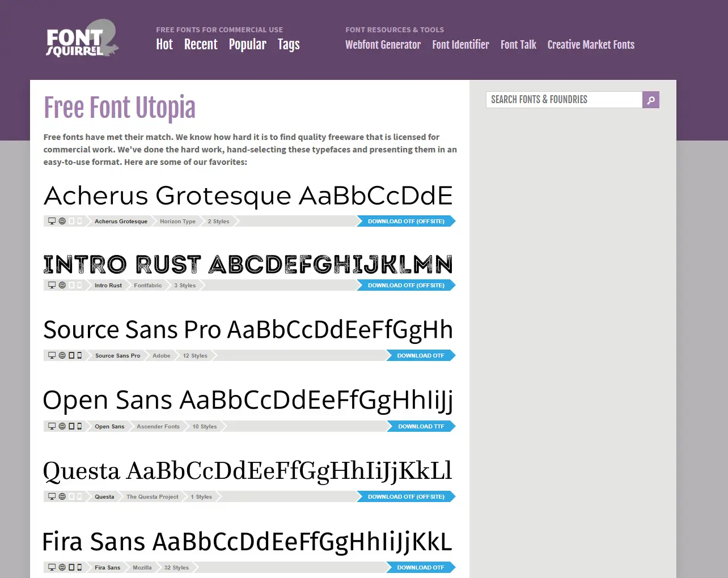View Open Sans 10 Styles
Screen dimensions: 728x578
point(205,426)
